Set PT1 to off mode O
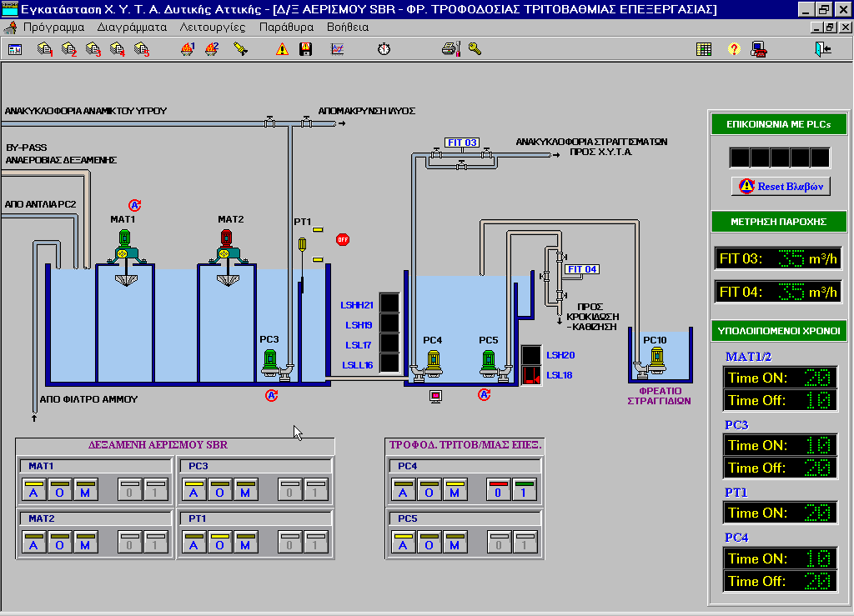The image size is (854, 616). (219, 545)
